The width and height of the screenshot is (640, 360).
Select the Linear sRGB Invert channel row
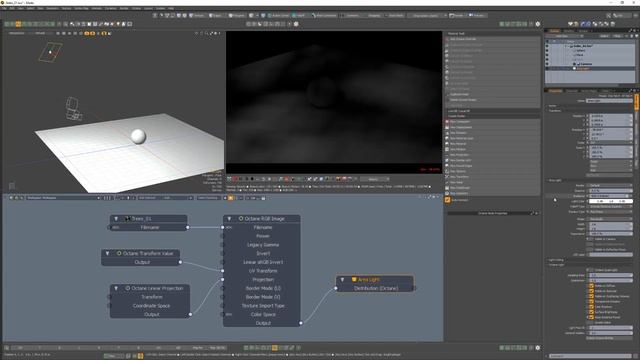point(263,262)
